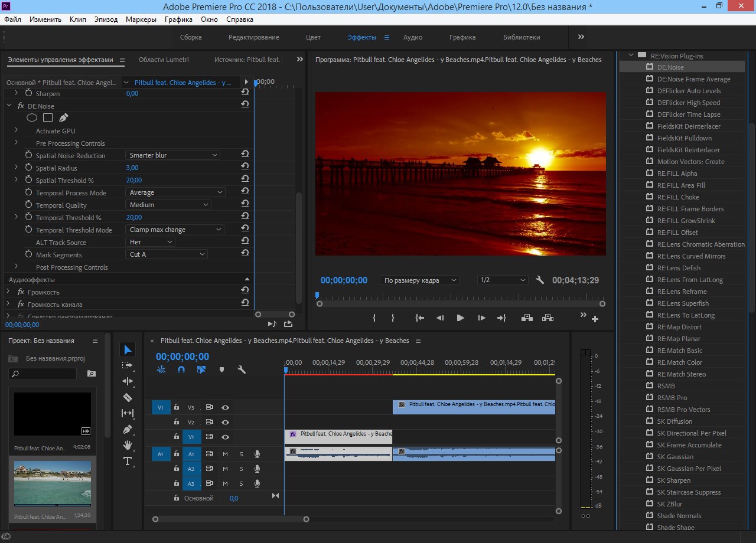The image size is (756, 543).
Task: Reset the Sharpen parameter
Action: coord(245,92)
